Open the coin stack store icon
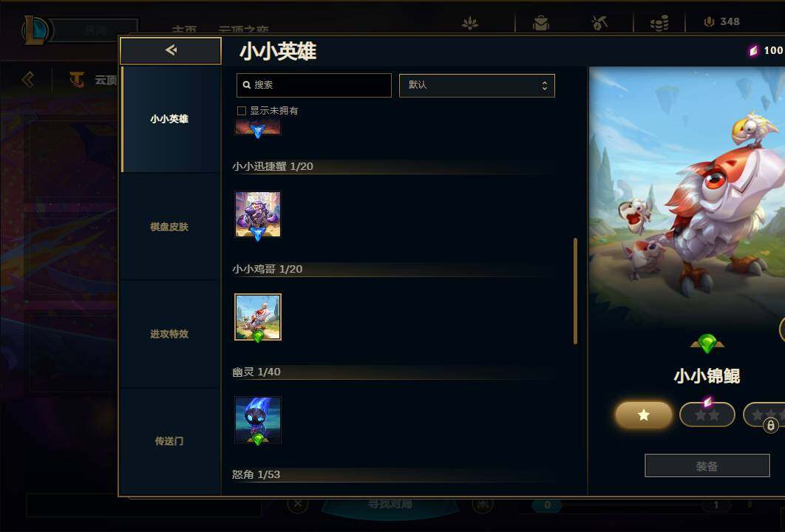785x532 pixels. click(659, 23)
